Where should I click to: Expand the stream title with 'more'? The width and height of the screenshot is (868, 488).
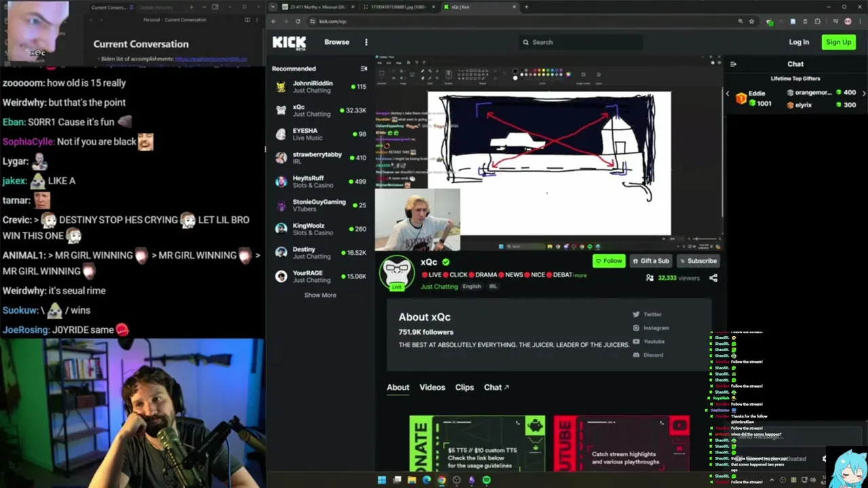pyautogui.click(x=580, y=275)
